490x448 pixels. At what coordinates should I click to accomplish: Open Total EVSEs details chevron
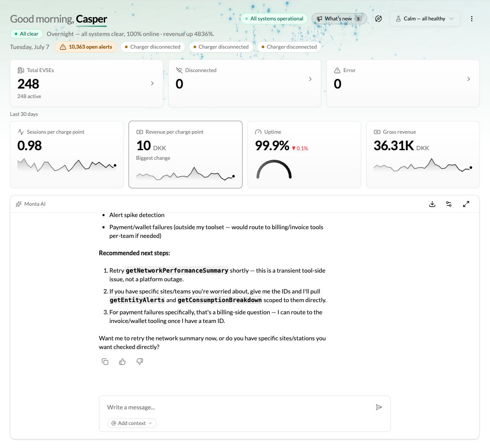click(152, 83)
